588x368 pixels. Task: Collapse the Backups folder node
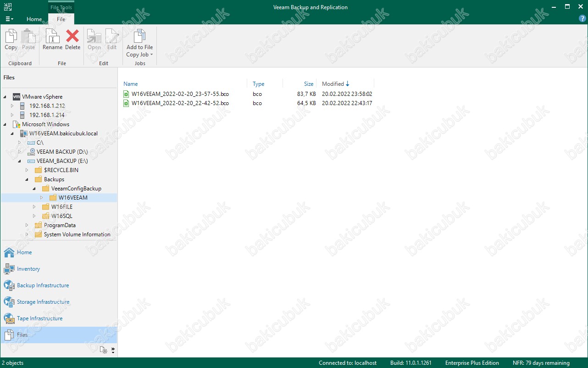tap(27, 179)
